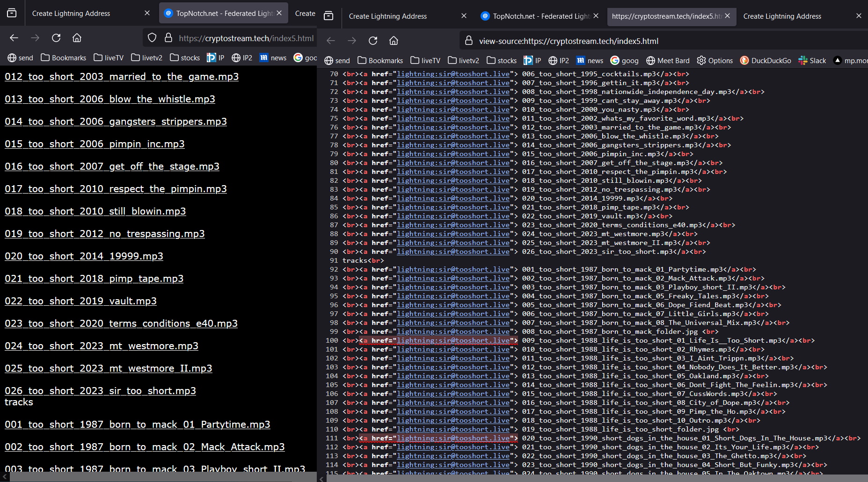
Task: Open 022_too_short_2019_vault.mp3 link
Action: click(x=80, y=301)
